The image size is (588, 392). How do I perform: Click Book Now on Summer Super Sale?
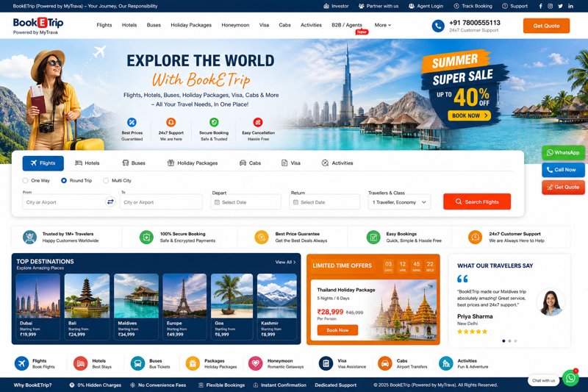pos(470,115)
